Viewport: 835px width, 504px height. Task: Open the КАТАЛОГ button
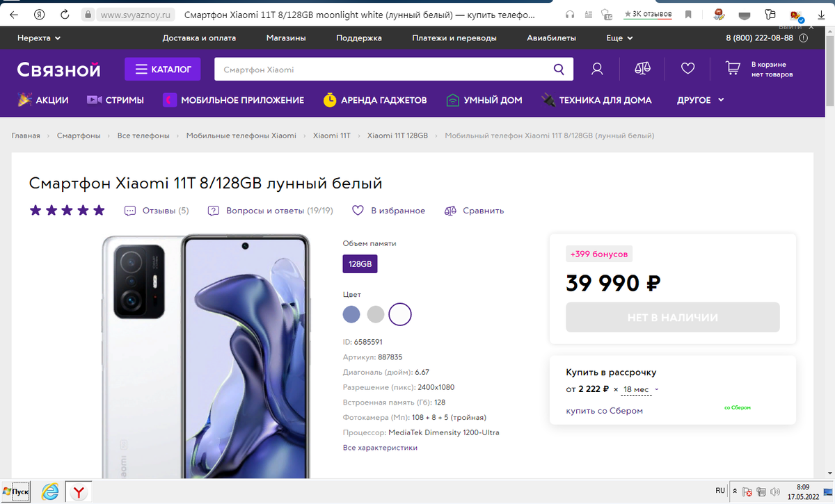[x=162, y=68]
